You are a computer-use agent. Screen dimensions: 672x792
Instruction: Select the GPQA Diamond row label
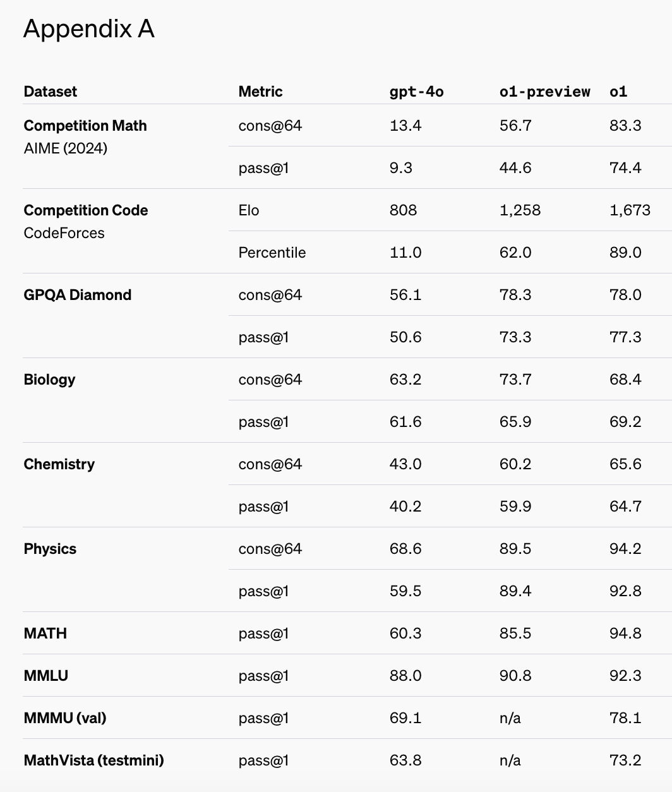click(78, 295)
